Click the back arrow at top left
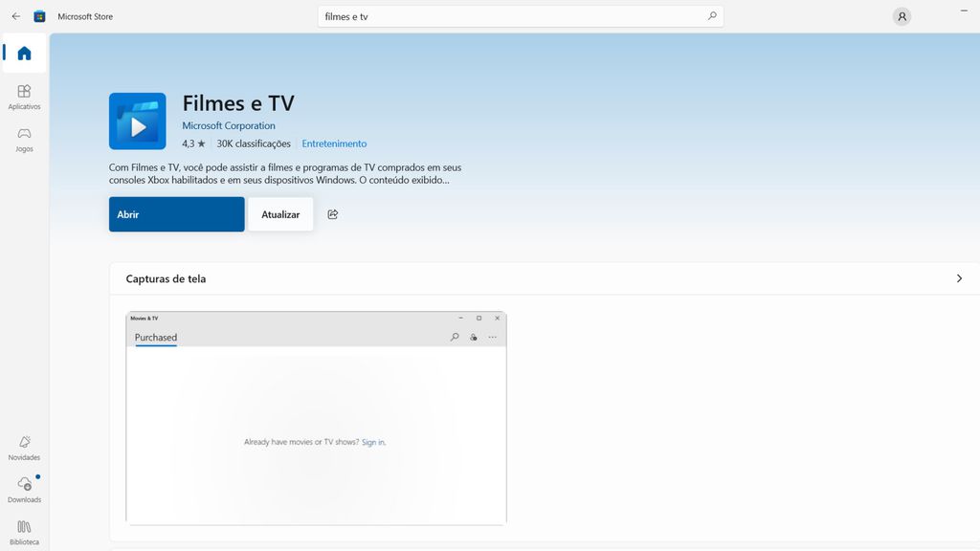The image size is (980, 551). [15, 16]
